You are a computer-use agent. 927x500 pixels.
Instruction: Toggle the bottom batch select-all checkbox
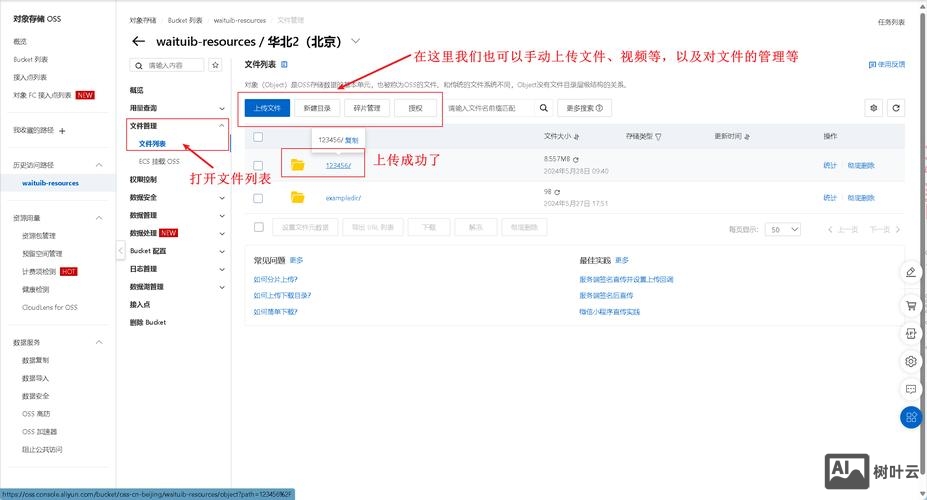258,227
